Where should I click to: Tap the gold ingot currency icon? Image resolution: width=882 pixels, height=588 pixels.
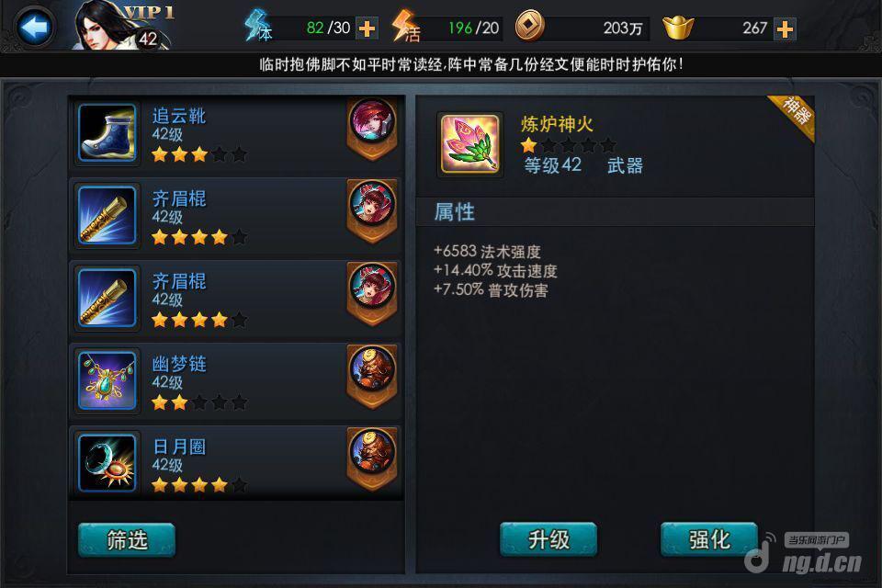(678, 28)
